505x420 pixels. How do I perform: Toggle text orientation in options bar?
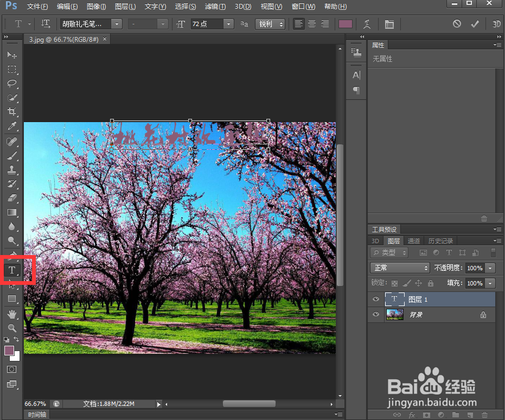[46, 24]
